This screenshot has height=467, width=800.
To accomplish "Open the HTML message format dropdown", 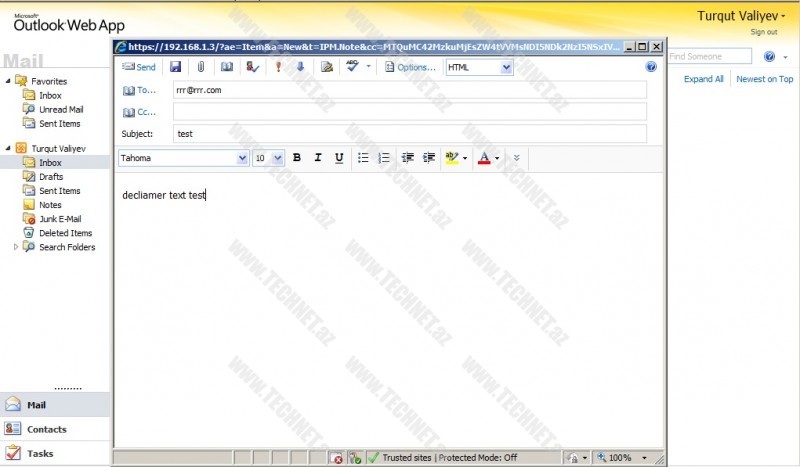I will click(x=479, y=67).
